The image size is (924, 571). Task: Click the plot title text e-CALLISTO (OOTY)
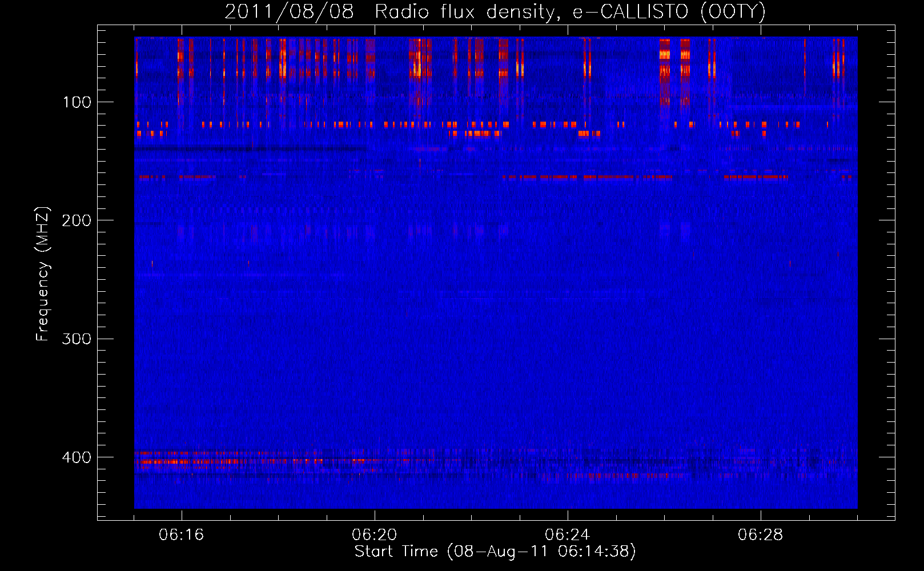669,12
